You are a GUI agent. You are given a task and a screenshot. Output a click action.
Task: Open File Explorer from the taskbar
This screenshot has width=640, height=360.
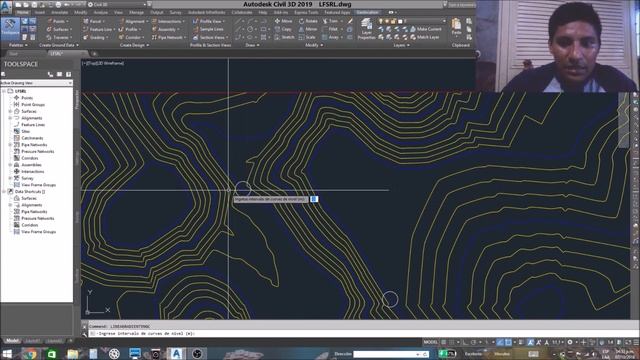tap(73, 353)
